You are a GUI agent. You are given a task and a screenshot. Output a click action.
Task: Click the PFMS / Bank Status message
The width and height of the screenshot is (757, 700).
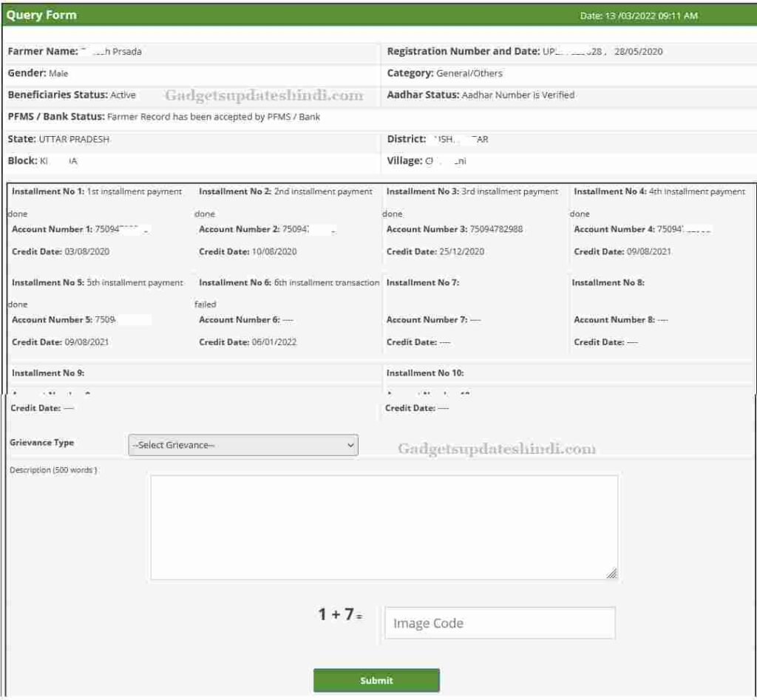pyautogui.click(x=214, y=117)
